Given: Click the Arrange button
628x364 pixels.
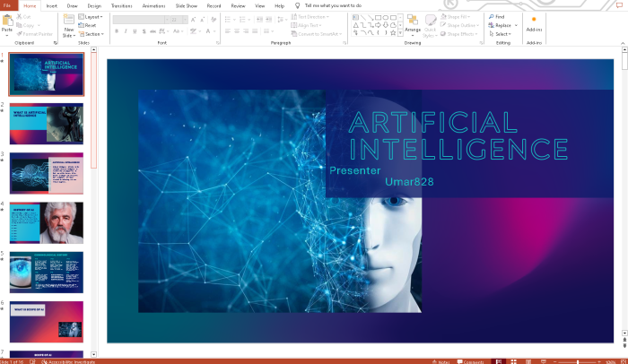Looking at the screenshot, I should click(413, 24).
